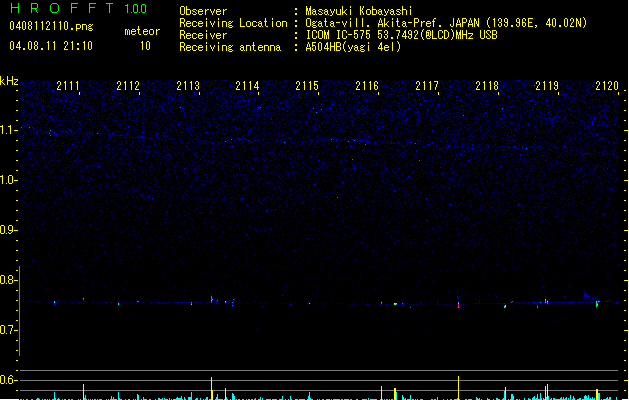The image size is (629, 400).
Task: Click the 2118 time axis marker
Action: (487, 86)
